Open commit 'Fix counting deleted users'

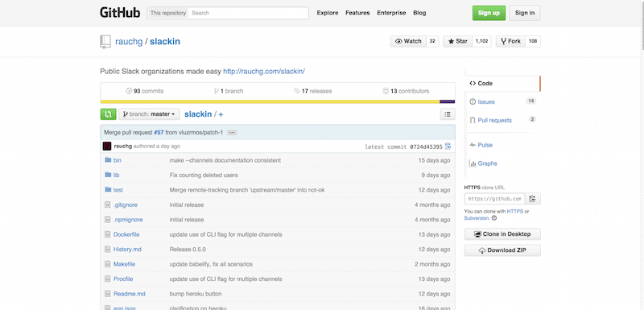click(204, 175)
